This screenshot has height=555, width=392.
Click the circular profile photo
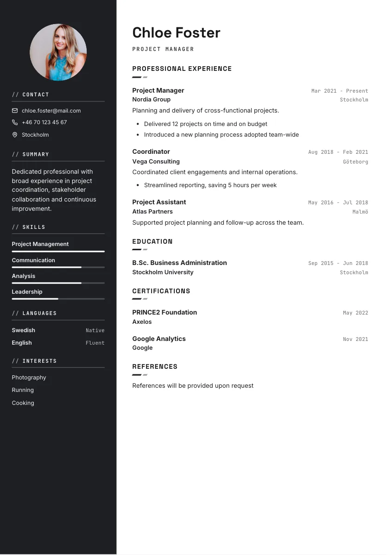pyautogui.click(x=58, y=52)
